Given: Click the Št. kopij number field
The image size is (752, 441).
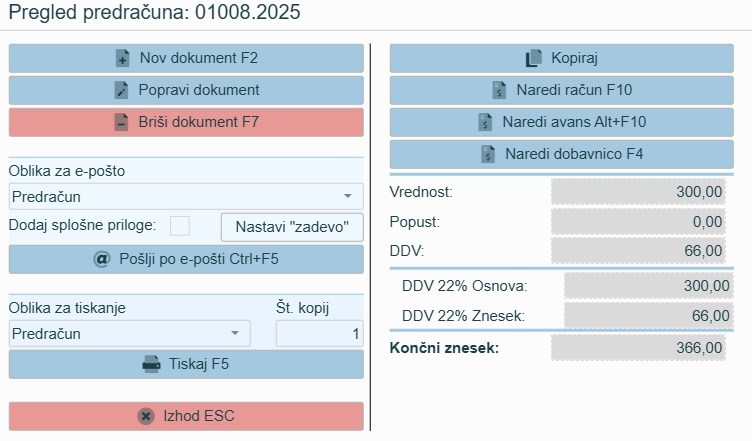Looking at the screenshot, I should pos(319,333).
